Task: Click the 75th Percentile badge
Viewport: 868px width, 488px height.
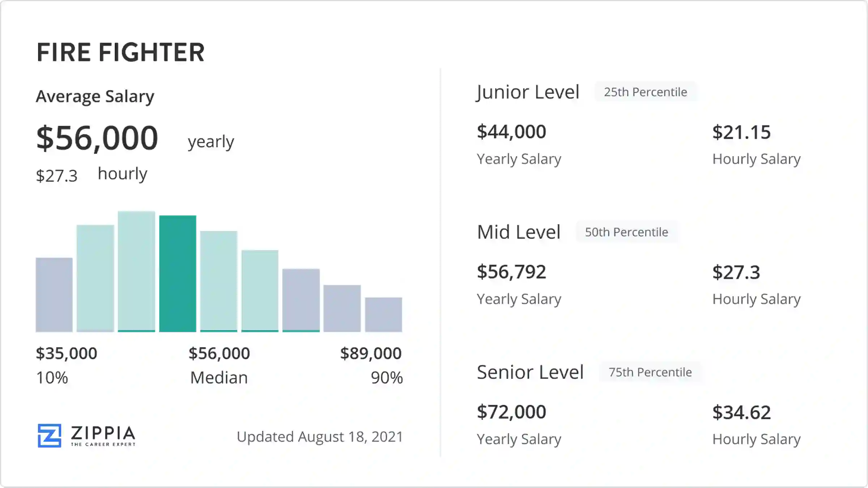Action: pos(650,372)
